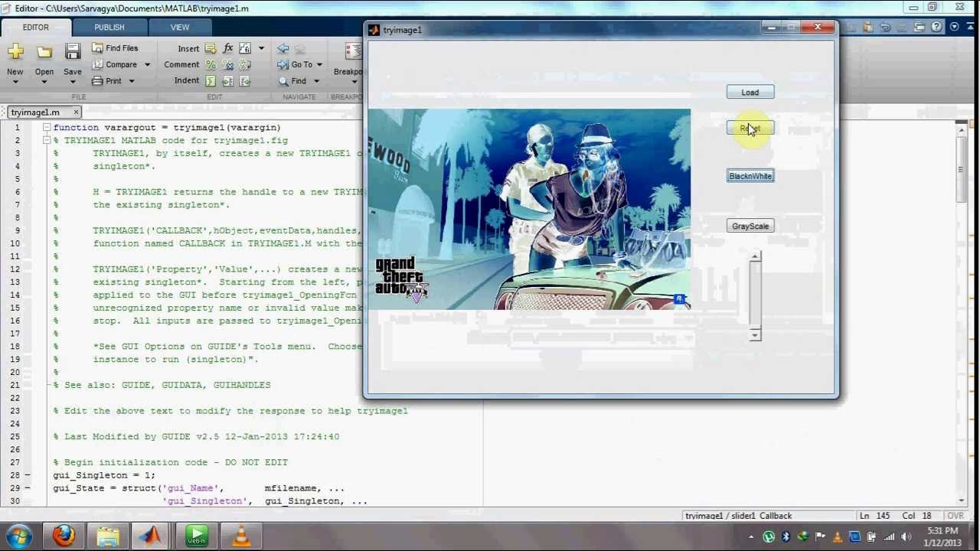The height and width of the screenshot is (551, 980).
Task: Click the percent Comment icon
Action: [211, 64]
